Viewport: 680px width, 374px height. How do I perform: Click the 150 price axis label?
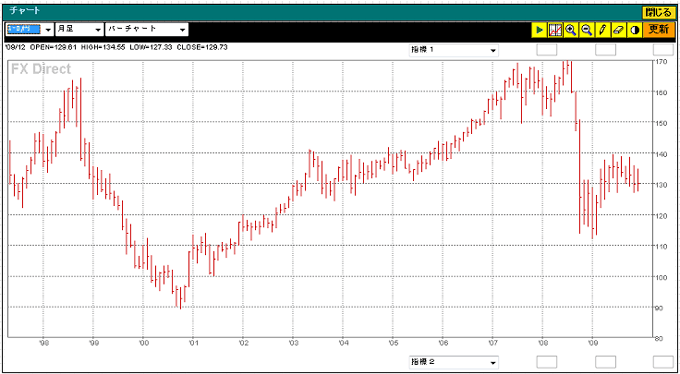pos(662,123)
